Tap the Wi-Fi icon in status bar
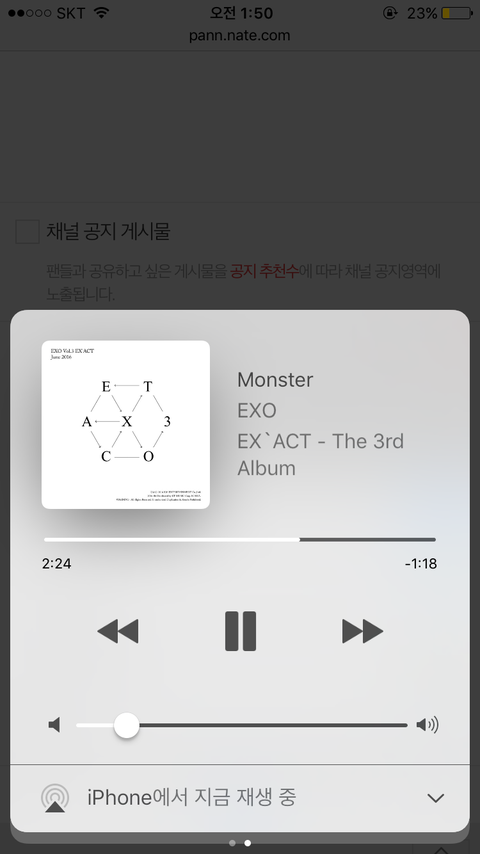Screen dimensions: 480x854 [101, 13]
